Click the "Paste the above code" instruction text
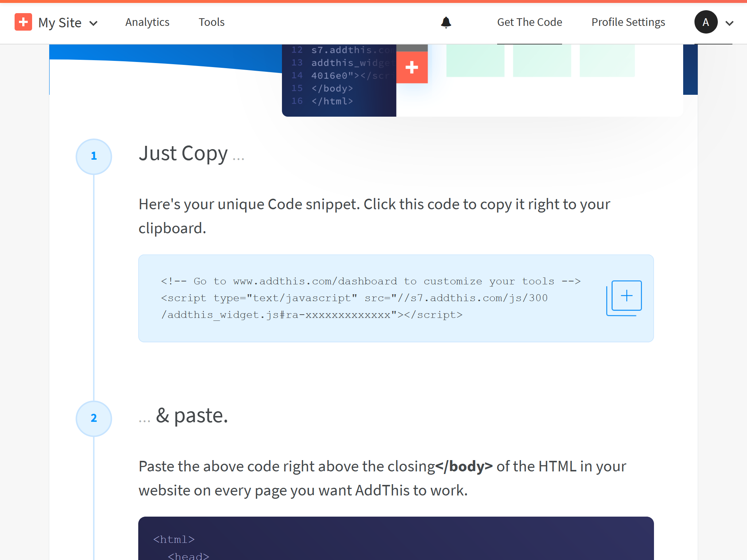 click(x=382, y=478)
